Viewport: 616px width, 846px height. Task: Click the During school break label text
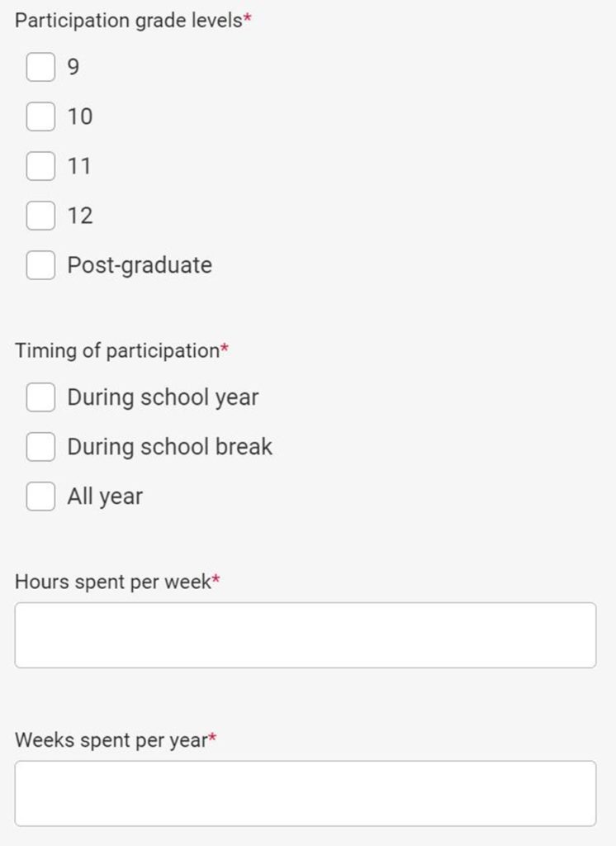[169, 447]
